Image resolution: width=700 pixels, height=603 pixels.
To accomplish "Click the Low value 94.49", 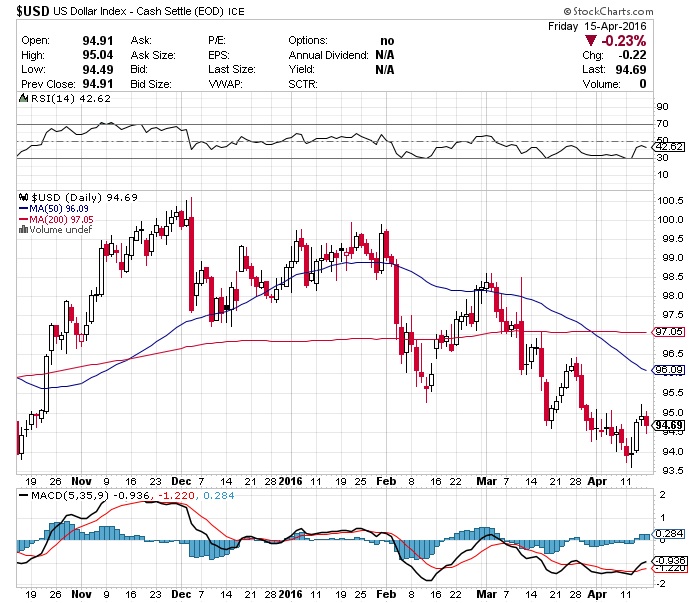I will point(98,70).
